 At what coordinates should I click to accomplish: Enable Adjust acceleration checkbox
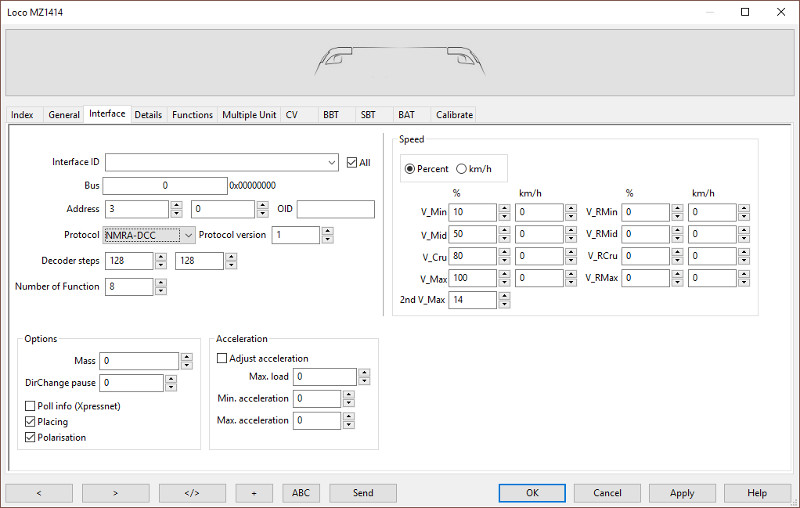click(x=222, y=358)
